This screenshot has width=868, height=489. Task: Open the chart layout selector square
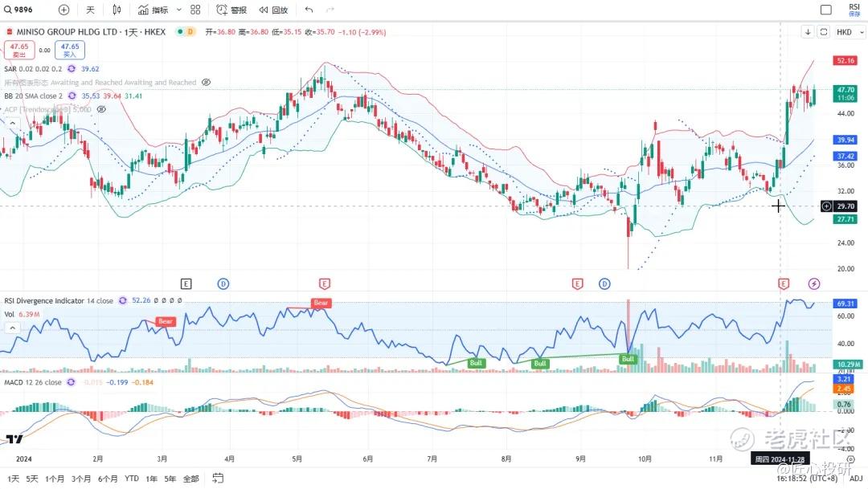click(x=826, y=10)
